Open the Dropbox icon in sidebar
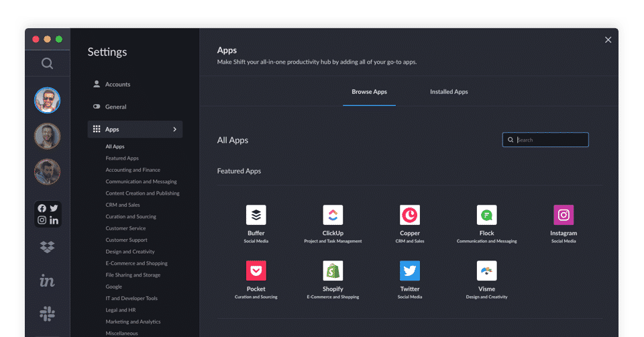This screenshot has height=337, width=644. [x=47, y=246]
